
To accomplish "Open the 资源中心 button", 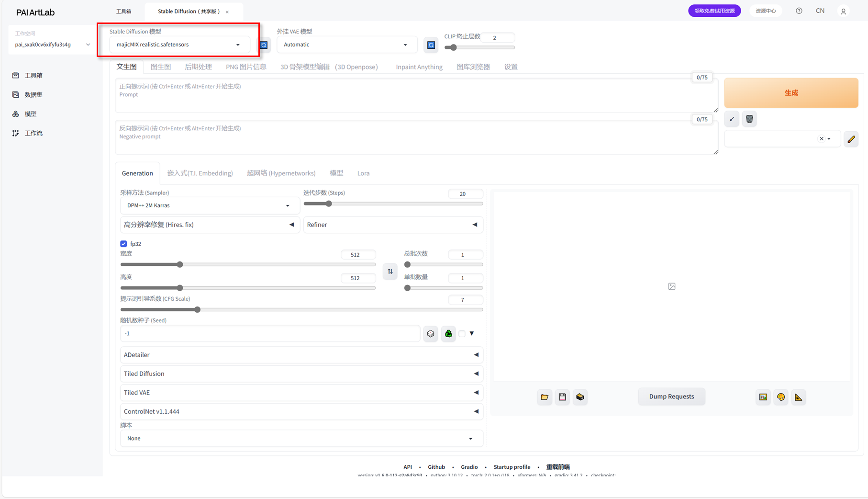I will point(766,11).
